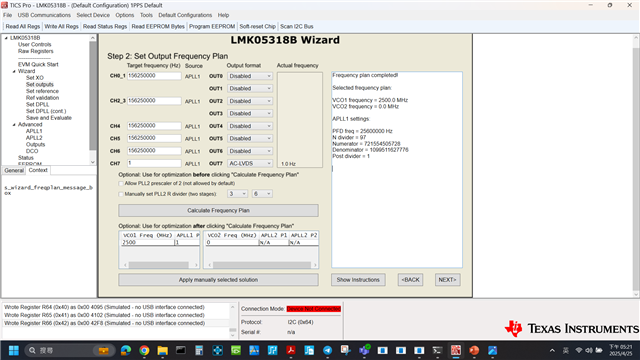Click Apply manually selected solution button
The width and height of the screenshot is (640, 360).
218,280
